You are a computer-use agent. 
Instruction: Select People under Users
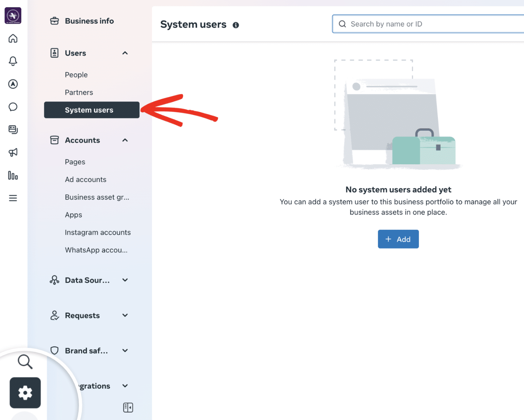coord(76,74)
